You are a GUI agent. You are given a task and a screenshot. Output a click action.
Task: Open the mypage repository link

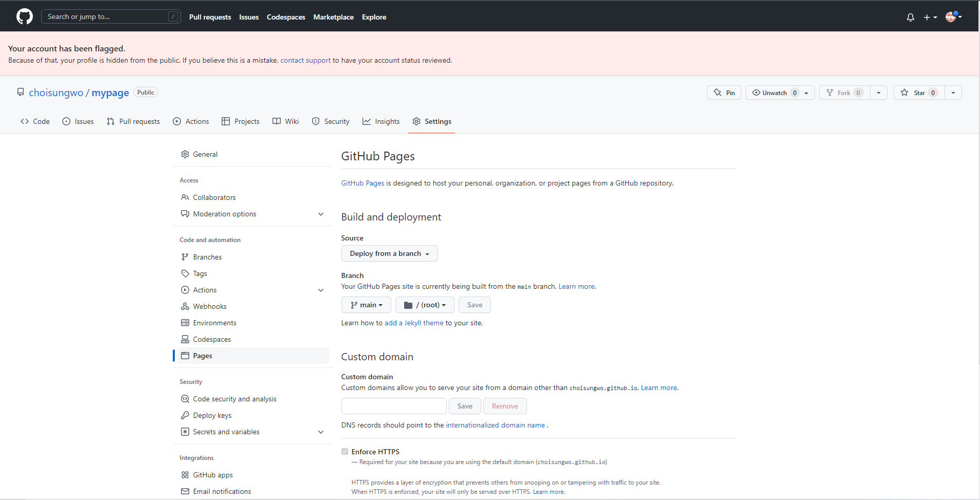coord(111,92)
